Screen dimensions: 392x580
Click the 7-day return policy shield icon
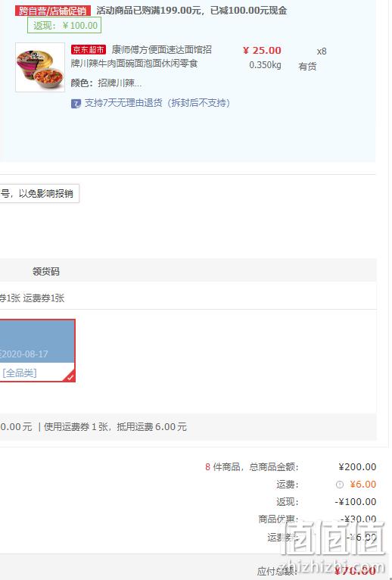pyautogui.click(x=76, y=104)
